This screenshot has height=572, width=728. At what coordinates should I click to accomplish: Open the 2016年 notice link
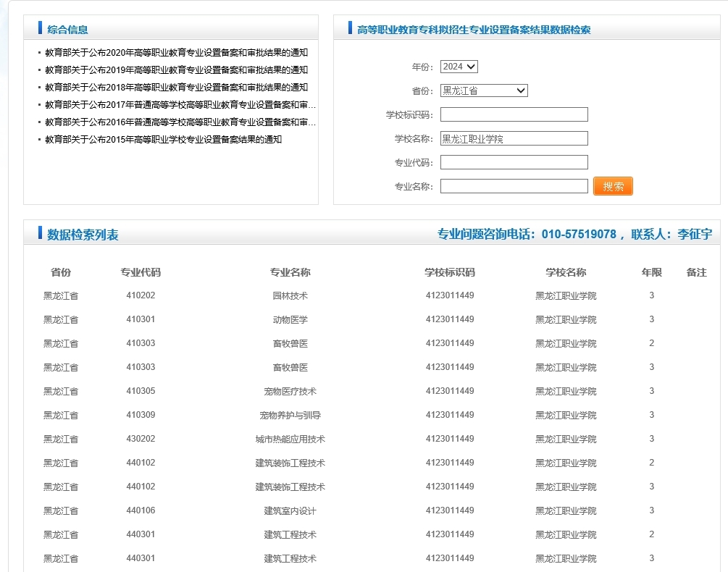click(180, 122)
